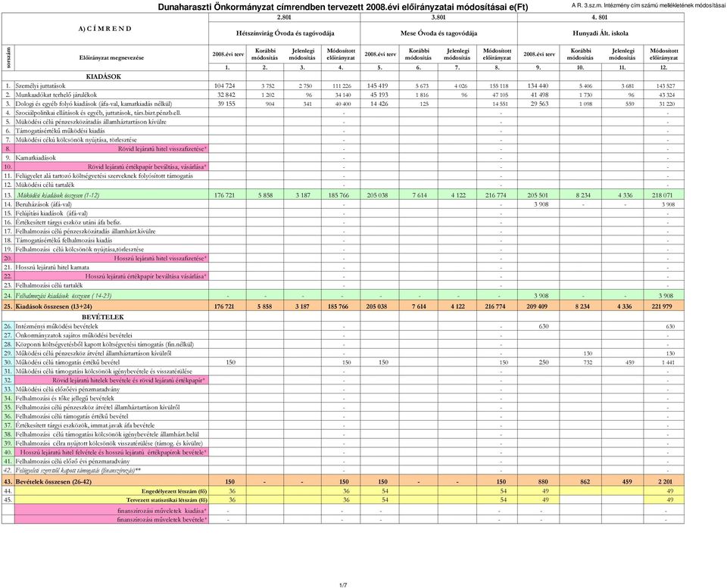
Task: Click the value "104 724" in Személyi juttatások row
Action: (x=224, y=86)
